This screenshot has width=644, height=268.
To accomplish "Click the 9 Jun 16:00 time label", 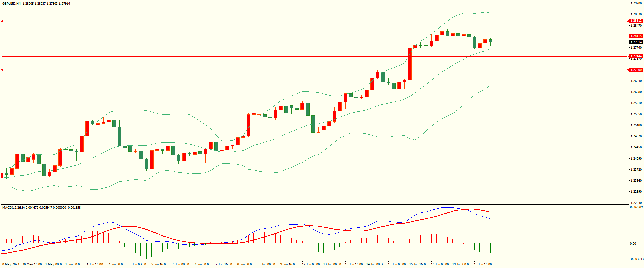I will point(288,264).
